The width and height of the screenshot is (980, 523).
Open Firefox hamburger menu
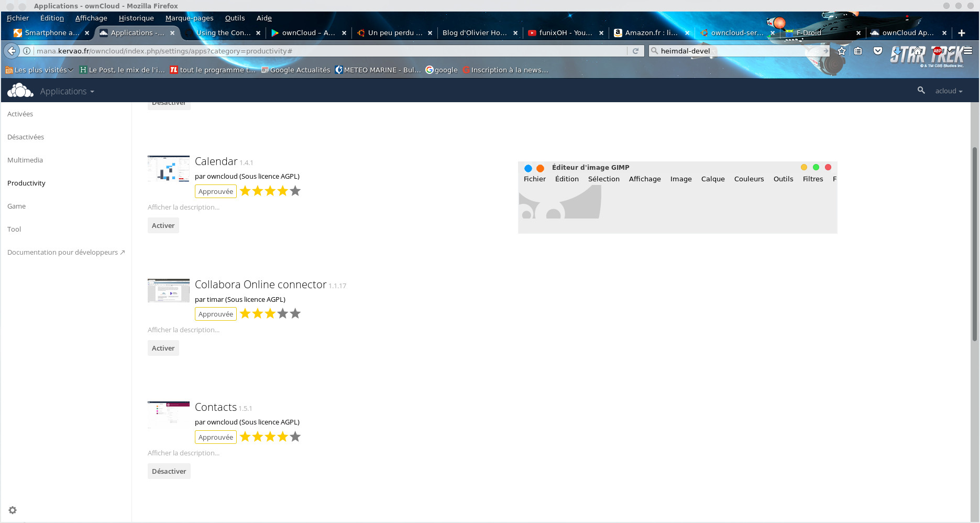click(x=968, y=51)
